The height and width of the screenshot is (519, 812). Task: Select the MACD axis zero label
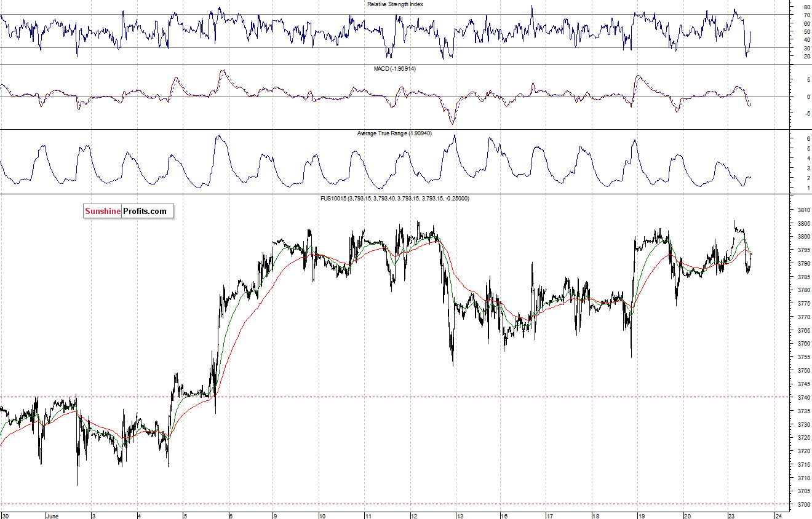tap(807, 97)
